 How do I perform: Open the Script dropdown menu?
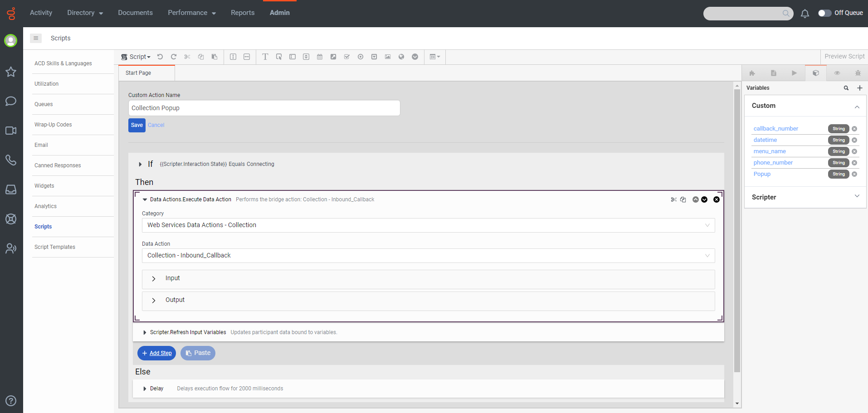pyautogui.click(x=136, y=57)
